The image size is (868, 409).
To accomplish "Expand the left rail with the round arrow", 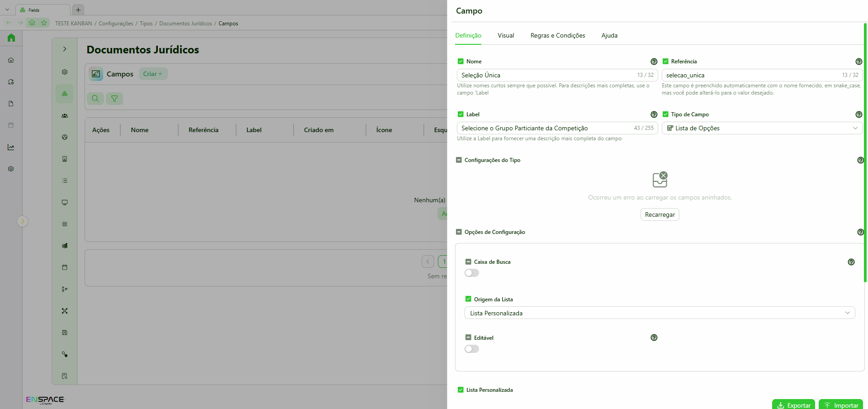I will [x=23, y=221].
